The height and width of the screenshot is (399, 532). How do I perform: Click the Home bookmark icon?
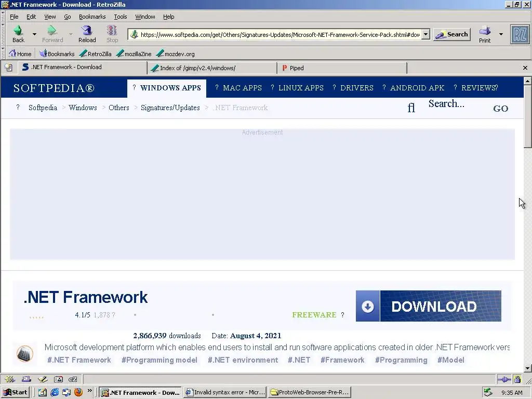[20, 54]
